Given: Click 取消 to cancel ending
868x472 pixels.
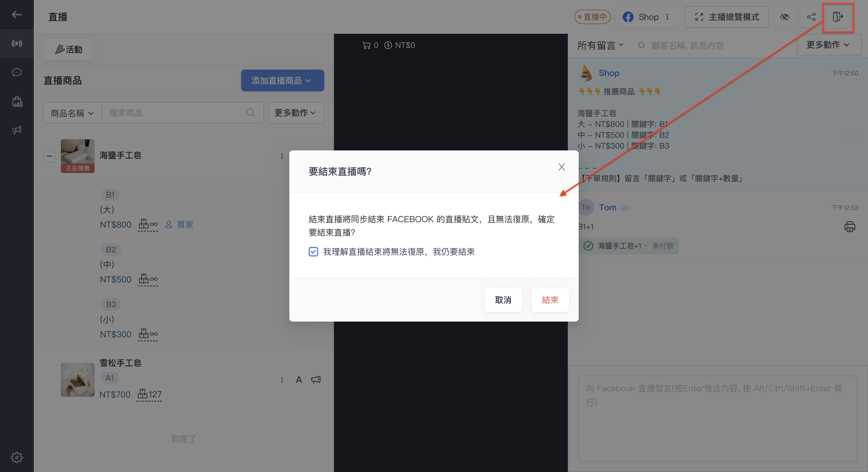Looking at the screenshot, I should coord(503,300).
